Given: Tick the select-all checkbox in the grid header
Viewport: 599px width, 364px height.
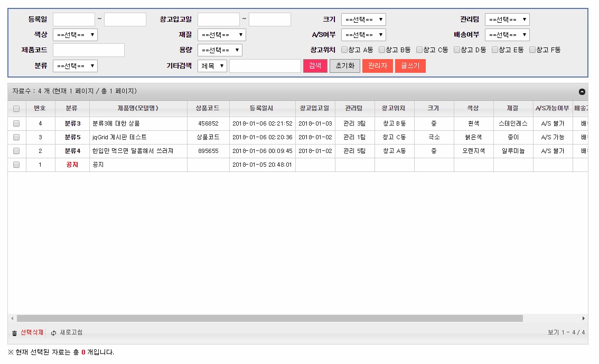Looking at the screenshot, I should pos(16,109).
